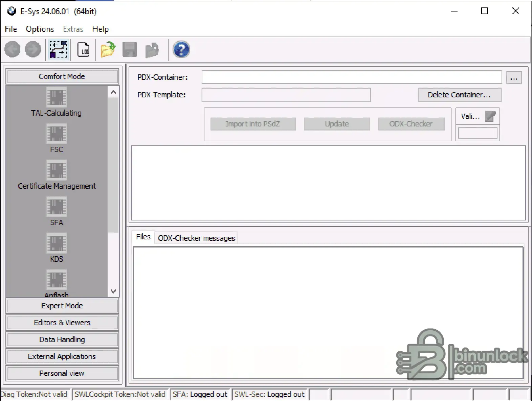
Task: Click the TAL-Calculating label text
Action: pyautogui.click(x=57, y=113)
